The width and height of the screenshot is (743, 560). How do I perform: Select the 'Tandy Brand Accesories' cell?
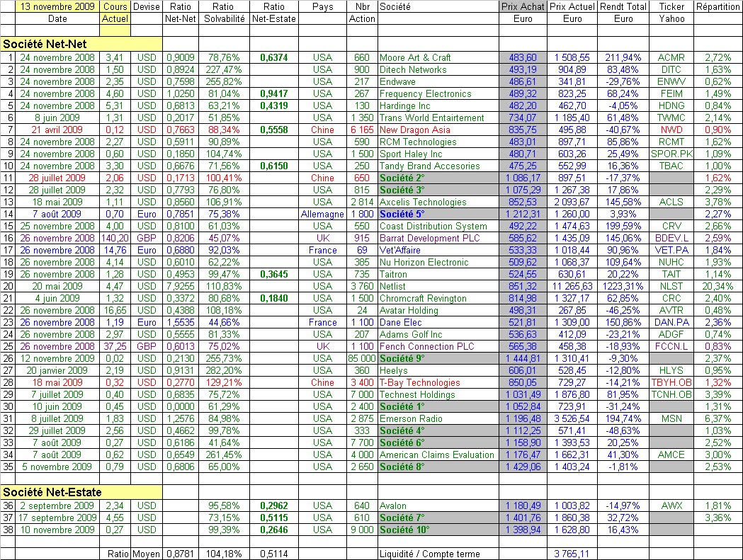[438, 166]
